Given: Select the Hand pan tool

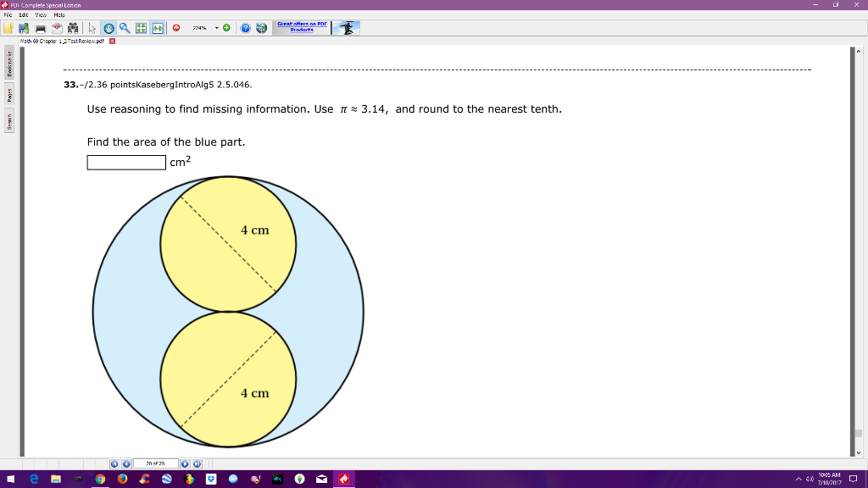Looking at the screenshot, I should pos(108,26).
